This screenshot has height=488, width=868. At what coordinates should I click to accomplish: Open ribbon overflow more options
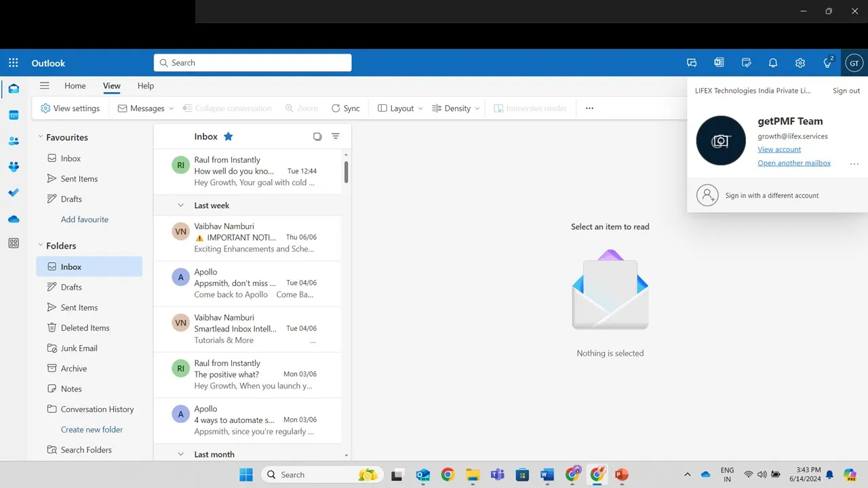point(589,108)
